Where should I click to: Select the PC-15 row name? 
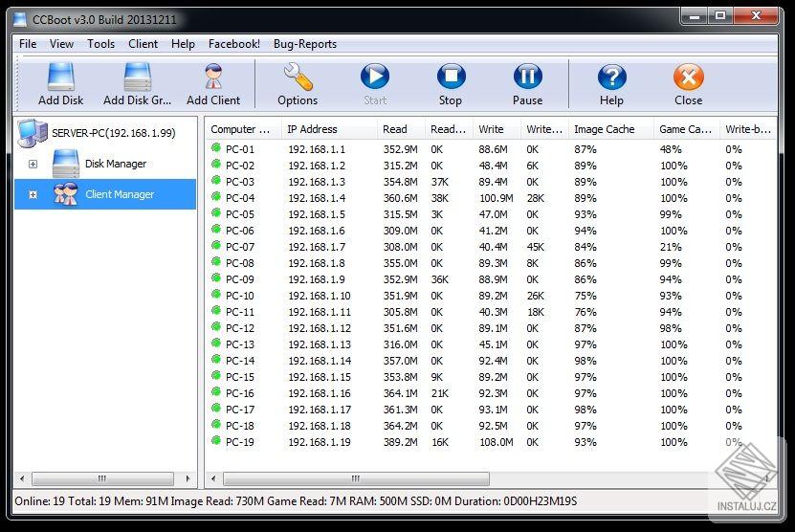(x=240, y=377)
